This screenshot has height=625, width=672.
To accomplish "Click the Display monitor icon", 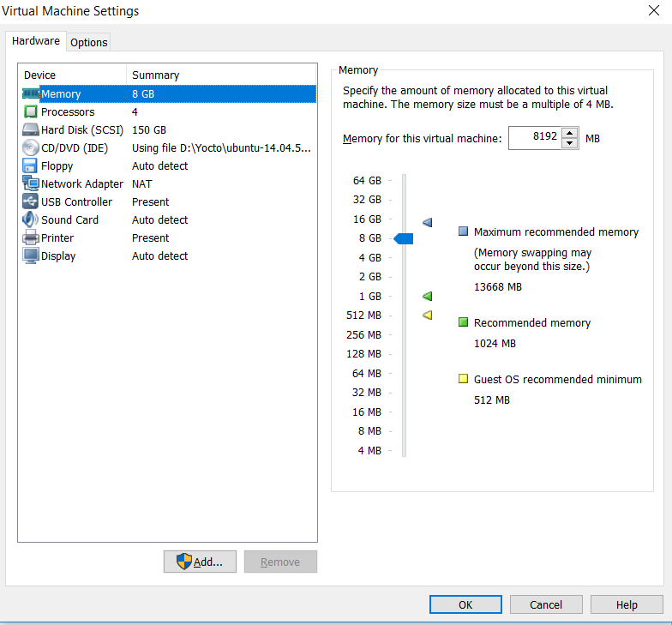I will (x=31, y=255).
